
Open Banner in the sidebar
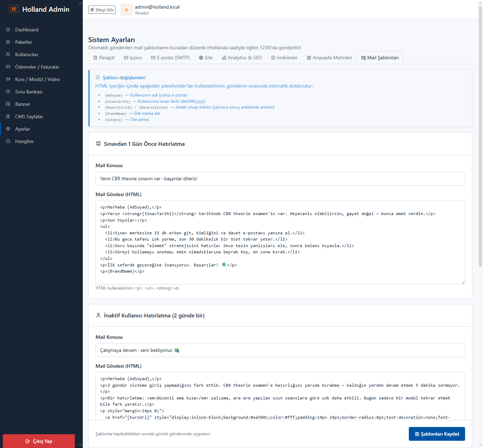tap(41, 104)
